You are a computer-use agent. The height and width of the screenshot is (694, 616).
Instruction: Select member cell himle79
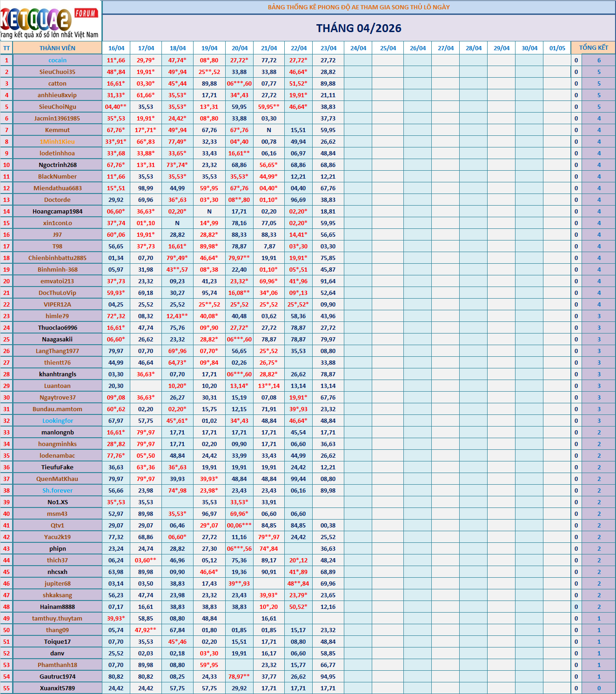(x=57, y=316)
